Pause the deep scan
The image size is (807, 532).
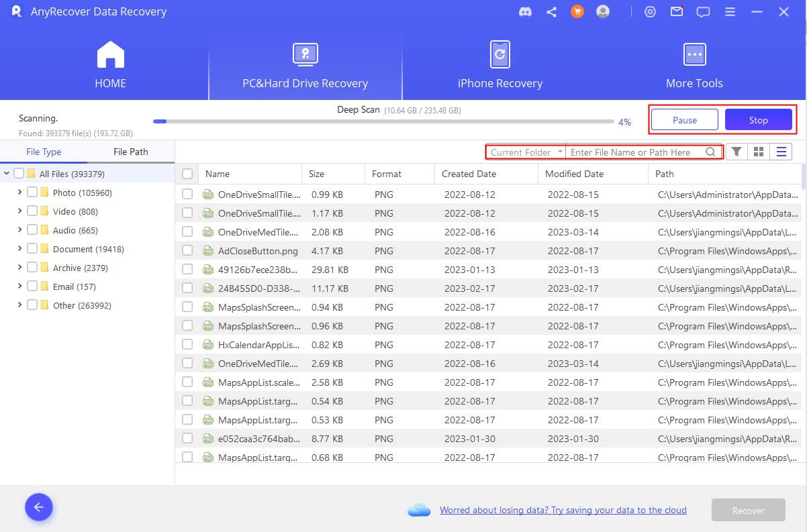click(x=684, y=120)
